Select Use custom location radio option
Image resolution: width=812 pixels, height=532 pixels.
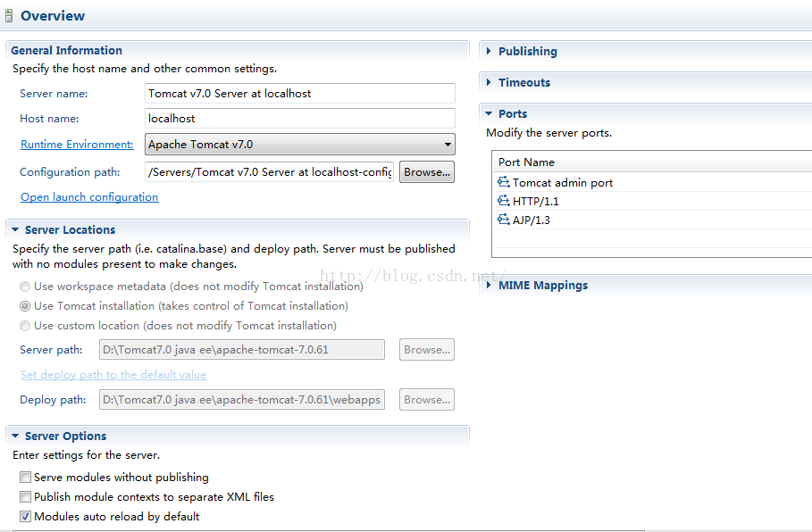pos(25,326)
